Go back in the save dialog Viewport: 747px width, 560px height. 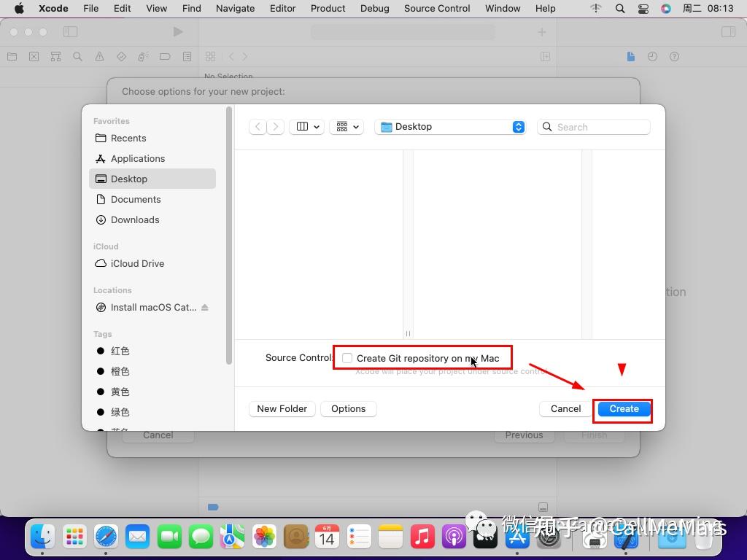258,127
